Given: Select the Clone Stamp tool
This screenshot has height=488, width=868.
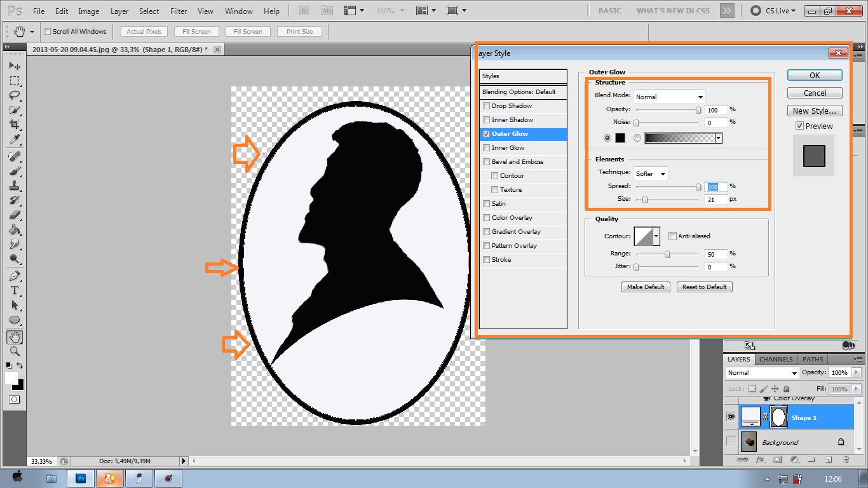Looking at the screenshot, I should (15, 186).
